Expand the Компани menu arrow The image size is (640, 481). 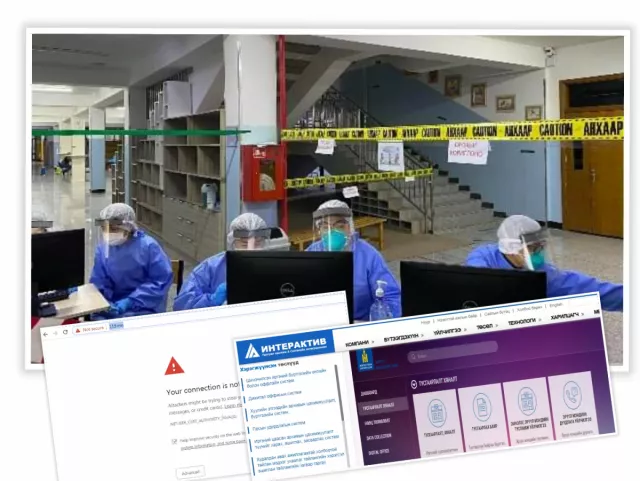coord(372,342)
